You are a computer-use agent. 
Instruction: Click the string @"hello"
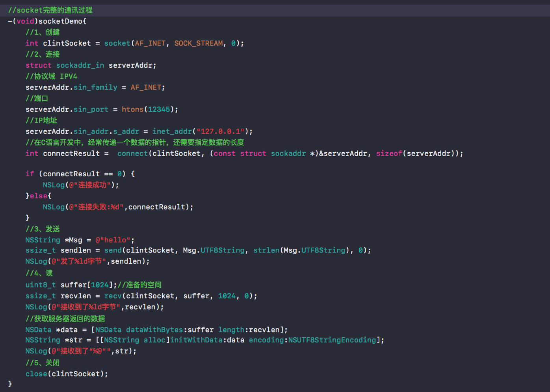coord(113,240)
